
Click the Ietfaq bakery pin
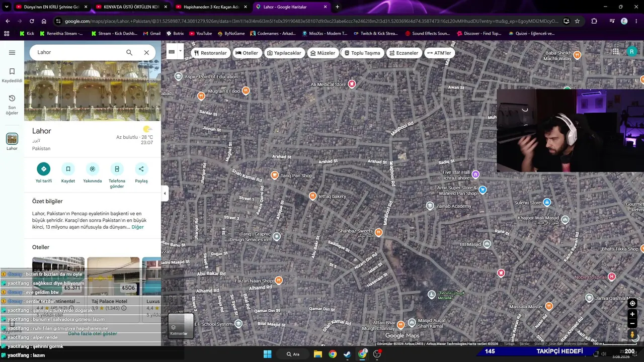[312, 196]
